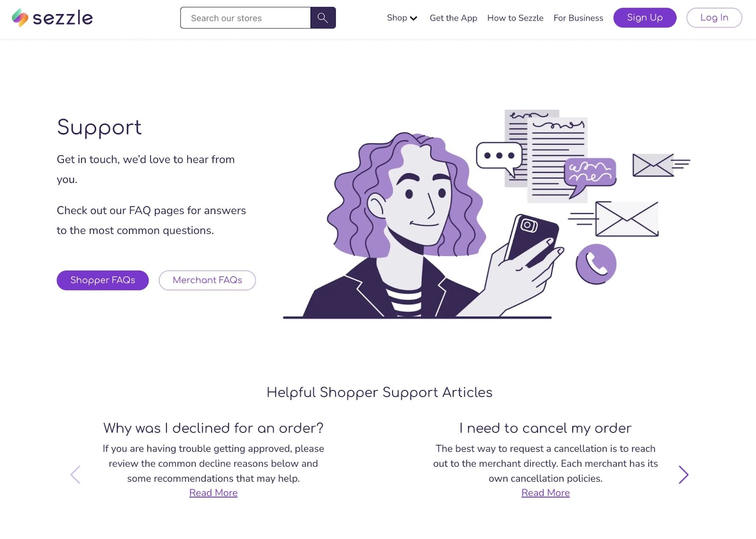The image size is (756, 539).
Task: Click the large envelope icon in illustration
Action: 627,219
